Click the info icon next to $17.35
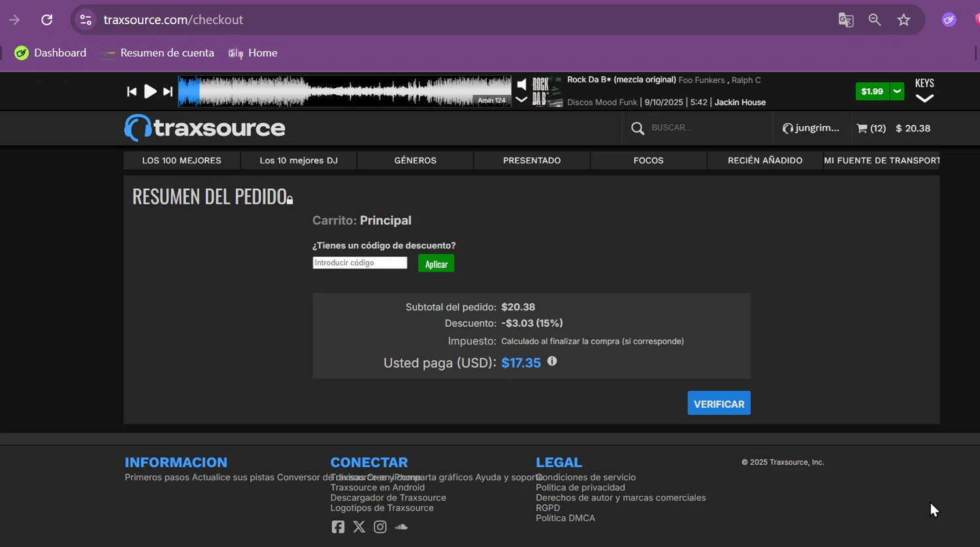Image resolution: width=980 pixels, height=547 pixels. click(x=552, y=361)
